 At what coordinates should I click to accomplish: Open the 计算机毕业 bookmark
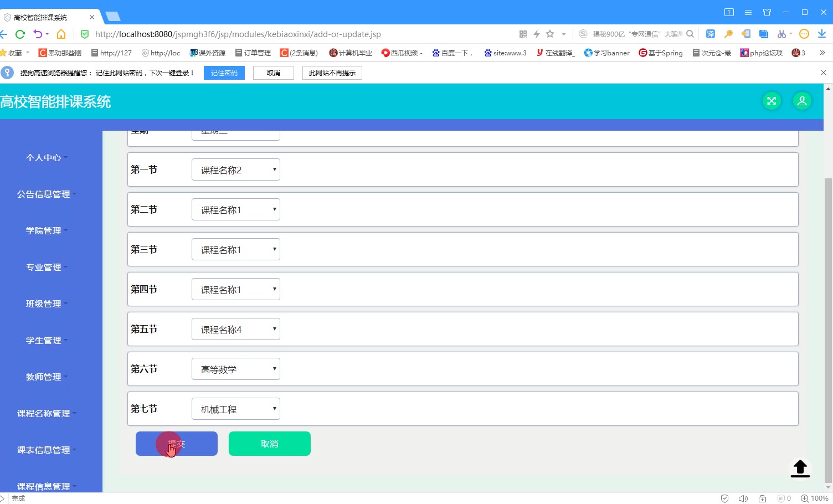351,53
